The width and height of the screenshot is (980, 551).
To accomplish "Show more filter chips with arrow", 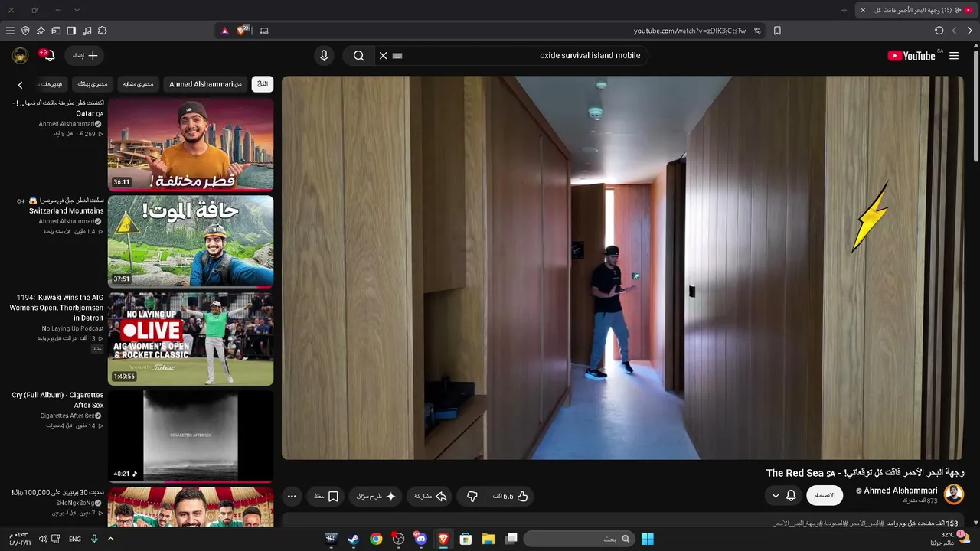I will click(20, 85).
